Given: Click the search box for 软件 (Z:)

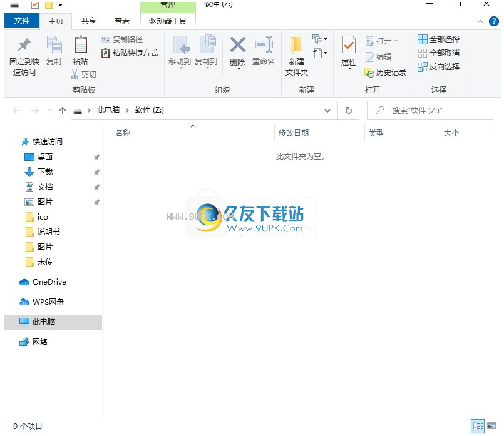Looking at the screenshot, I should click(429, 111).
